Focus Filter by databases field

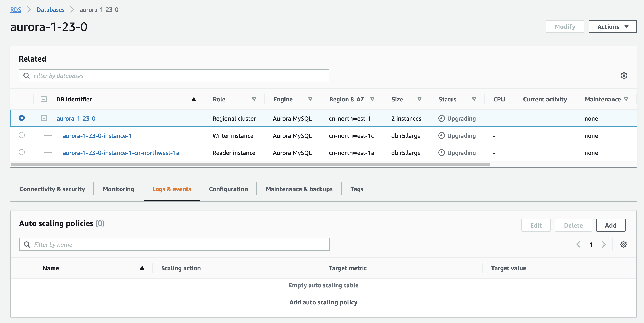click(174, 76)
